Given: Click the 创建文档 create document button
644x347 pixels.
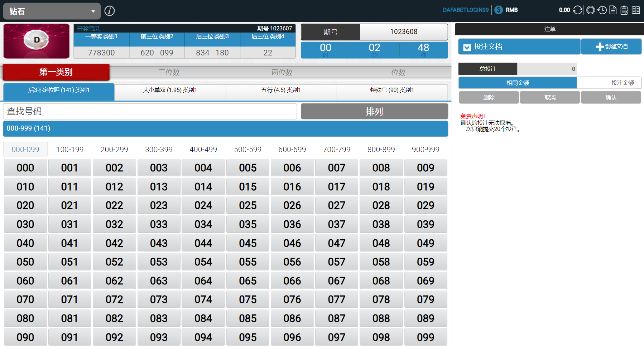Looking at the screenshot, I should pyautogui.click(x=611, y=47).
